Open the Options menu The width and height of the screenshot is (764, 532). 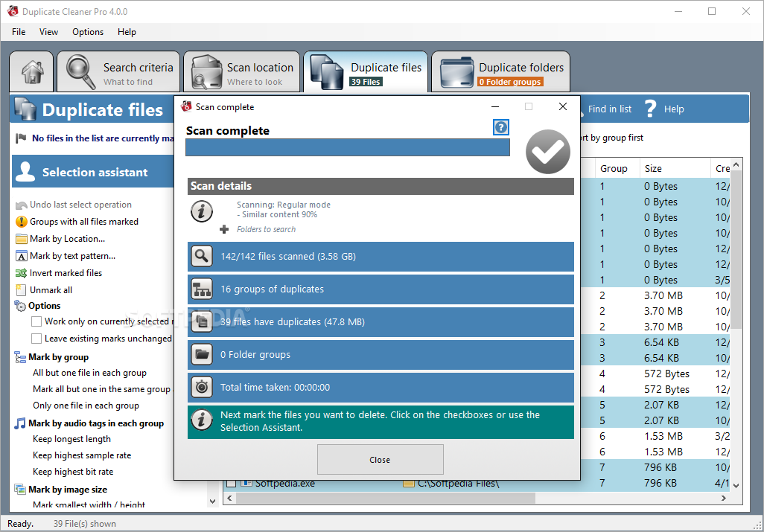point(88,32)
